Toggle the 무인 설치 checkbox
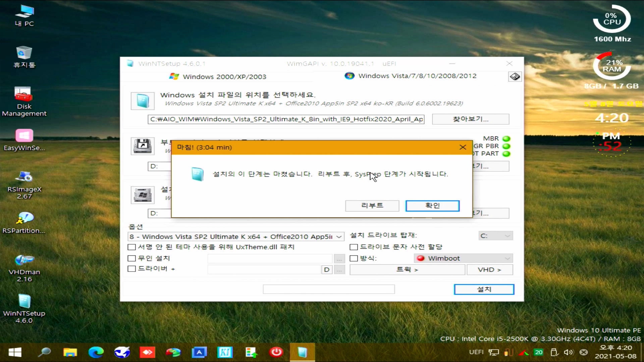 (132, 258)
